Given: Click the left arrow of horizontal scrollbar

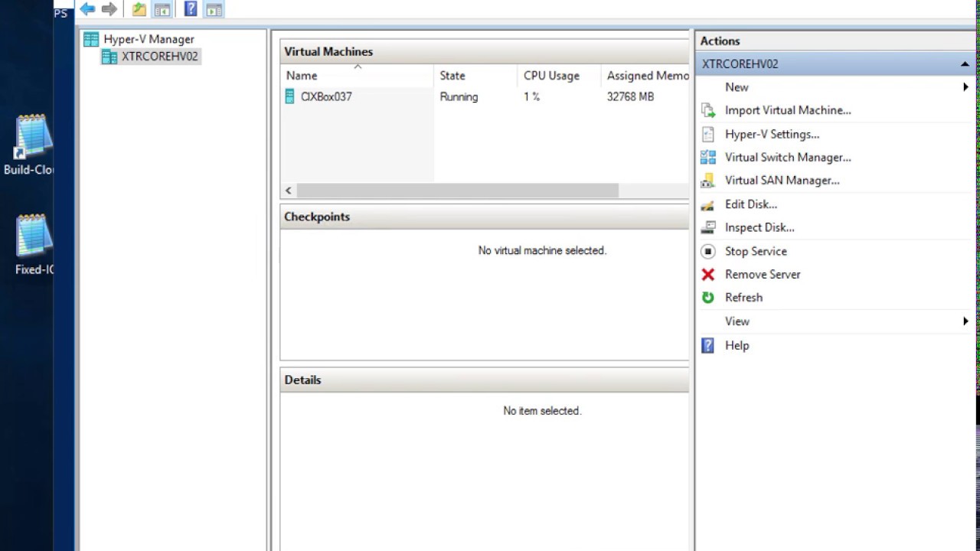Looking at the screenshot, I should click(289, 191).
